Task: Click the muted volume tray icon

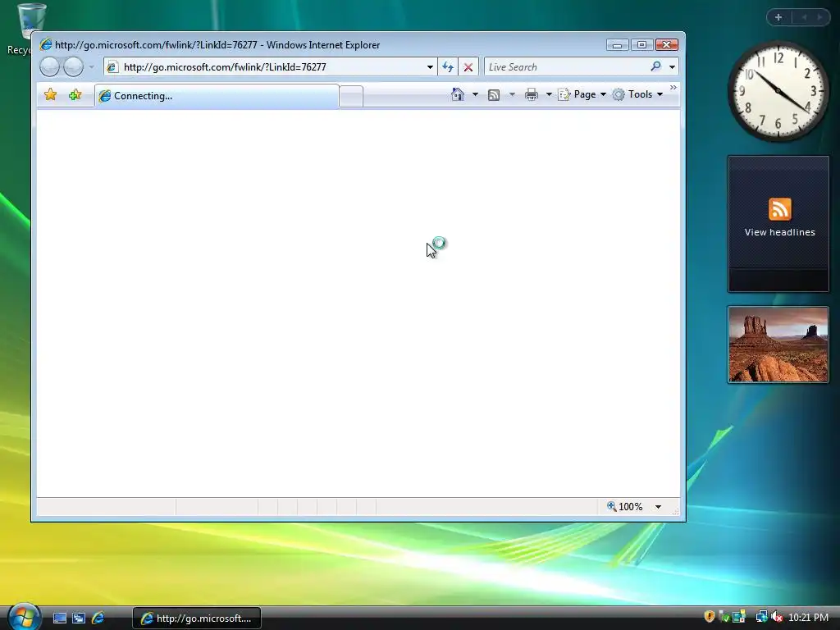Action: point(777,617)
